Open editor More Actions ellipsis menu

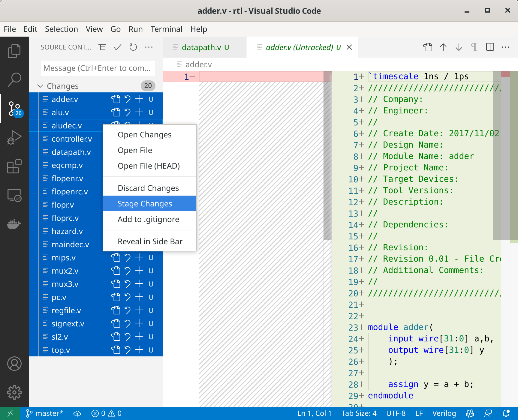[505, 47]
